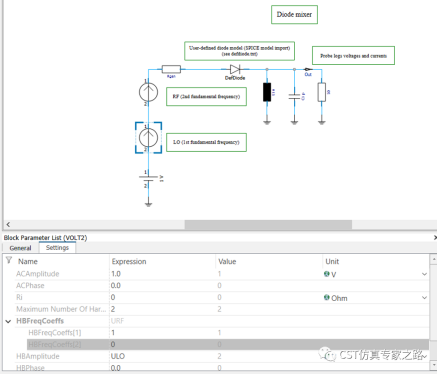The image size is (437, 375).
Task: Select the Maximum Number Of Har... row name
Action: click(x=61, y=309)
